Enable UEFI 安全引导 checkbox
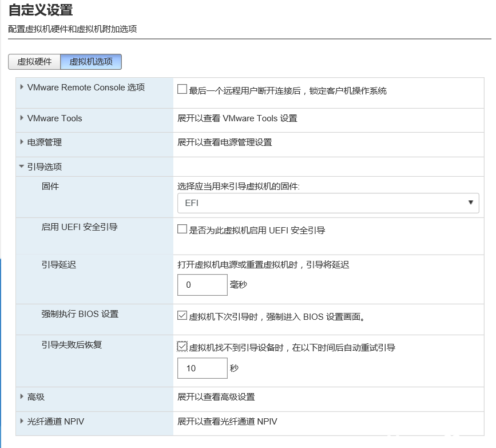 182,230
